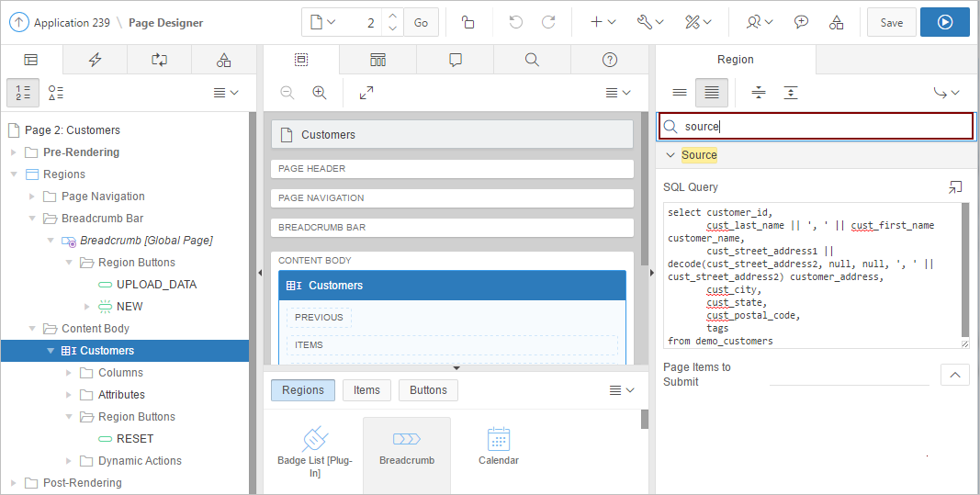
Task: Open the SQL Query code editor icon
Action: pos(955,187)
